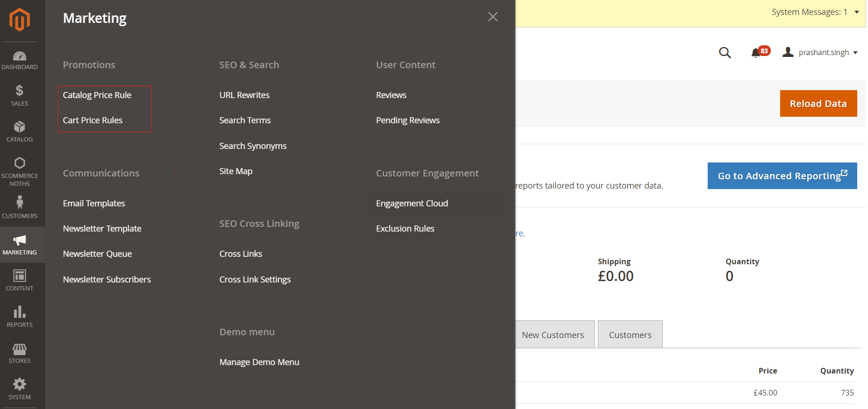
Task: Close the Marketing menu panel
Action: click(493, 17)
